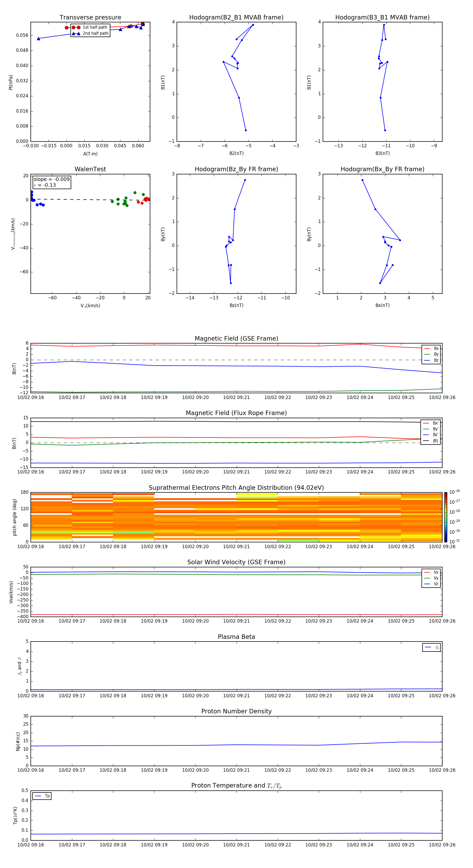
Task: Click the "Vz" legend entry in velocity plot
Action: click(x=431, y=584)
